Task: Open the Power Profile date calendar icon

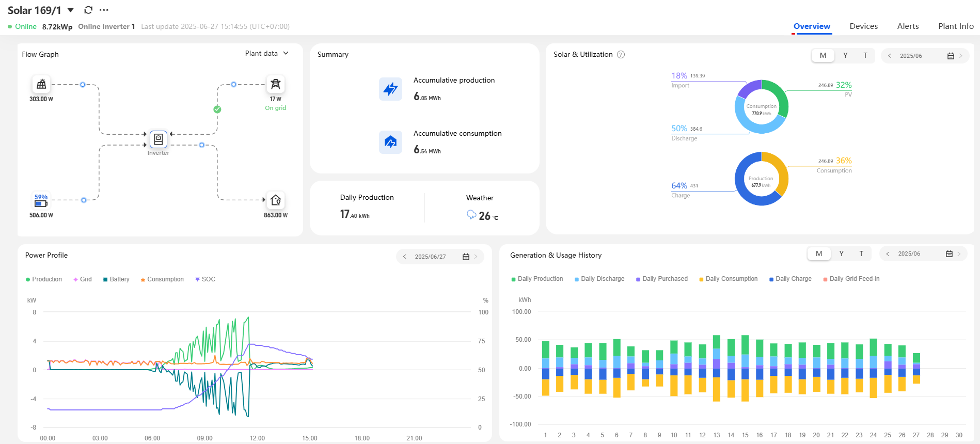Action: pos(466,257)
